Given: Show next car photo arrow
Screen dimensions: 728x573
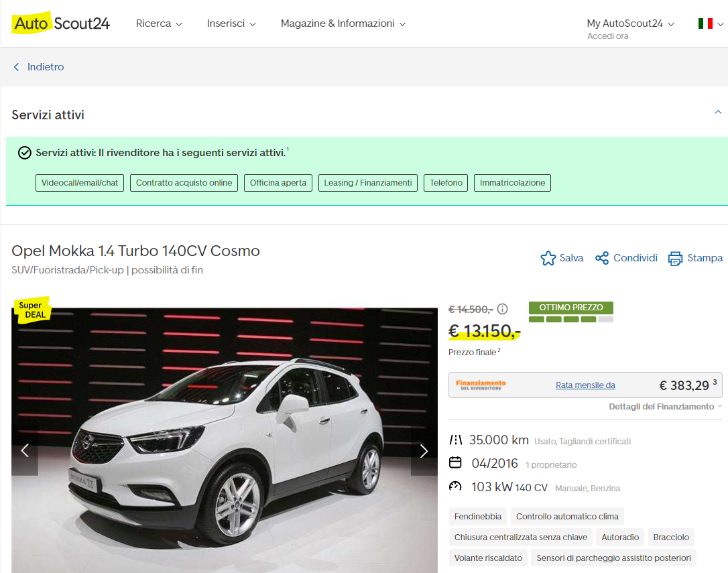Looking at the screenshot, I should click(x=424, y=451).
